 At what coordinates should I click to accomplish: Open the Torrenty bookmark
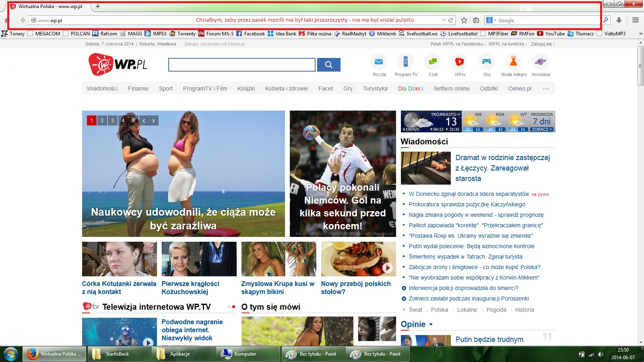tap(182, 34)
